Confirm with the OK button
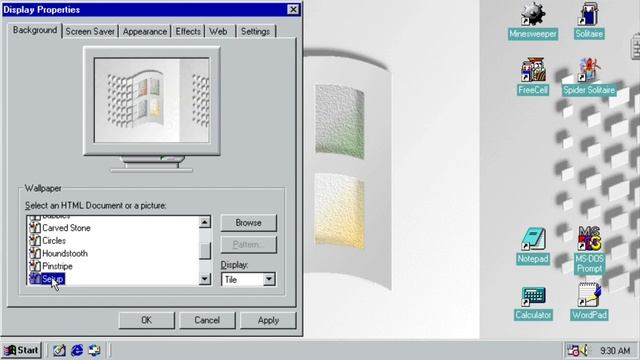The height and width of the screenshot is (360, 640). [147, 320]
